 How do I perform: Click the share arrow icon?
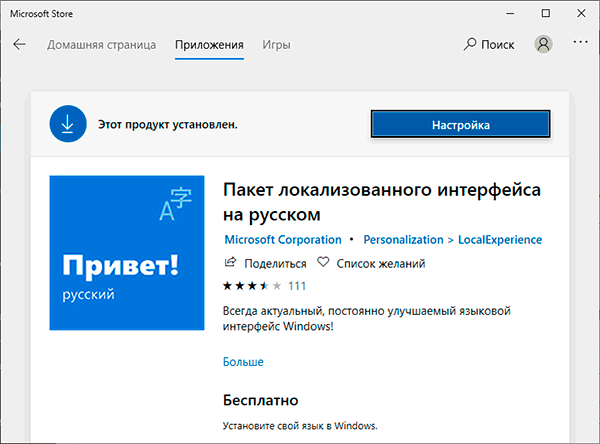(230, 262)
